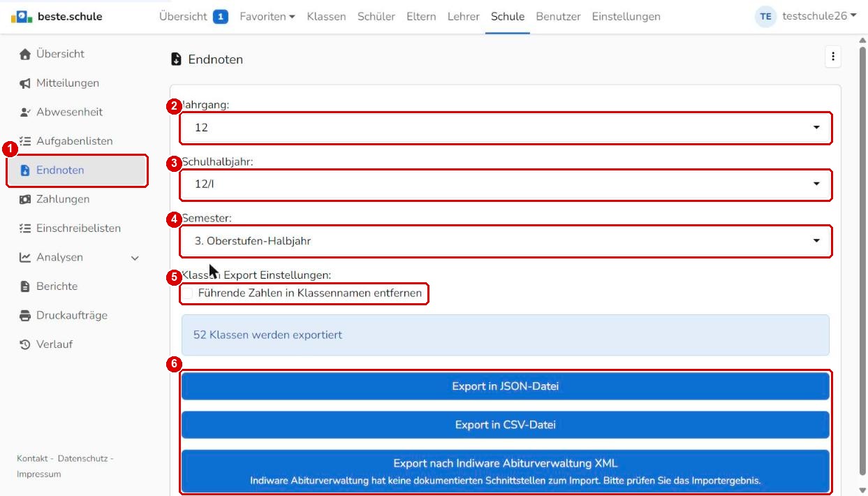Open Mitteilungen via megaphone icon
The height and width of the screenshot is (496, 868).
[25, 83]
